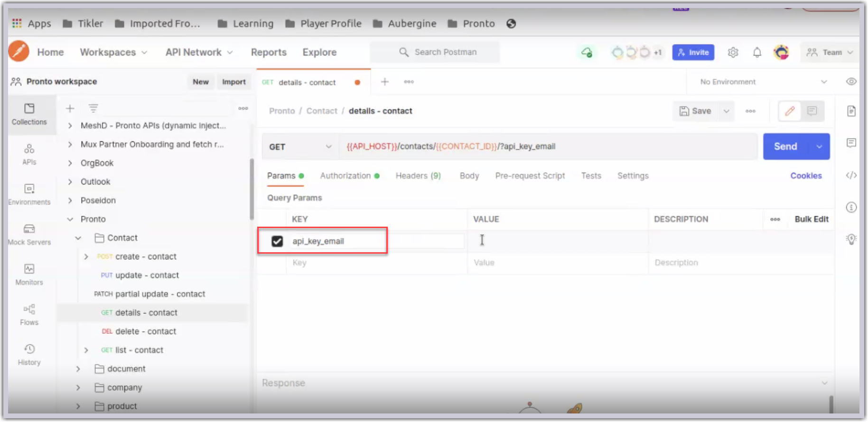Open the request info icon

click(x=851, y=207)
